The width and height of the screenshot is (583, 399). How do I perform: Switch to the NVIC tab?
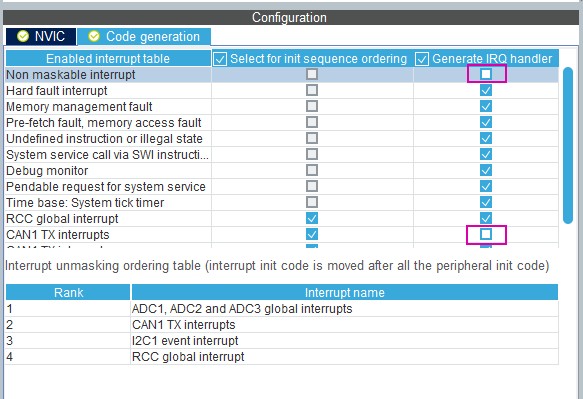(41, 36)
